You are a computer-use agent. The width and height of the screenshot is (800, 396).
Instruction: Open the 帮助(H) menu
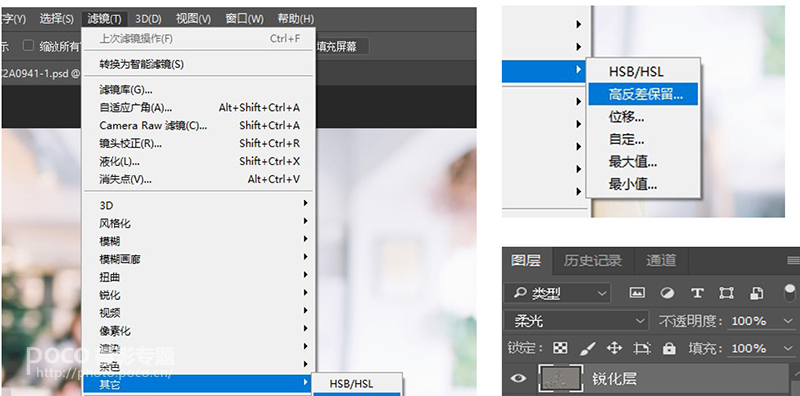295,19
